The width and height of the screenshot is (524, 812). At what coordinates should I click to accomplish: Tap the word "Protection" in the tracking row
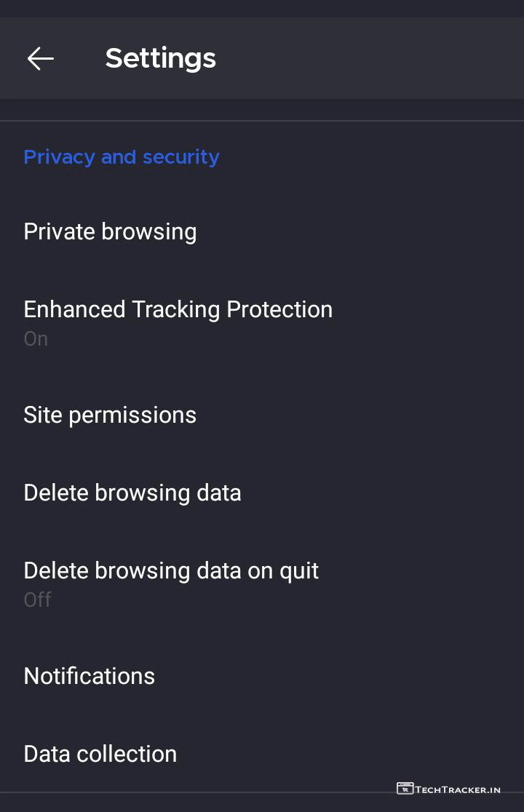279,309
